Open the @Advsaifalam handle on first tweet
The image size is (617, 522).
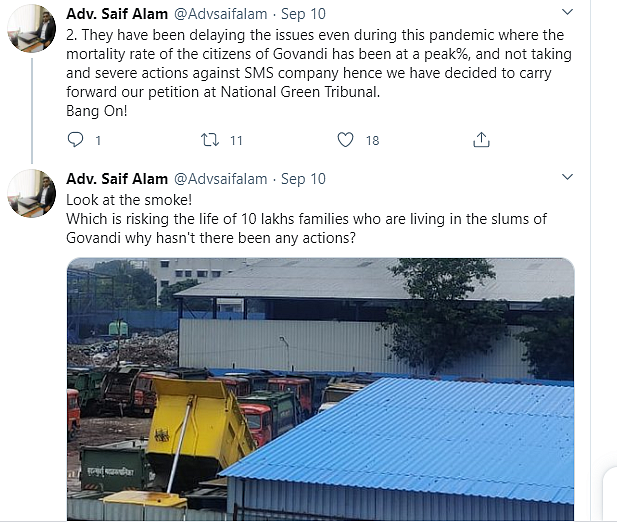pyautogui.click(x=220, y=13)
